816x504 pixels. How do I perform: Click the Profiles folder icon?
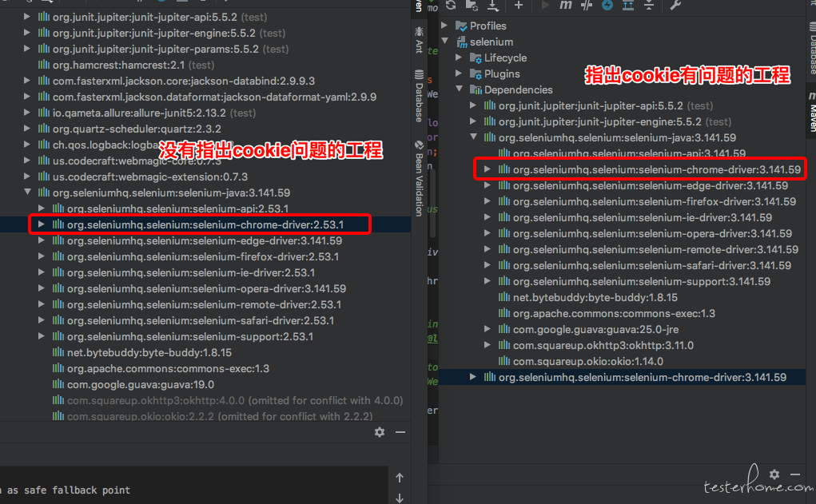(461, 26)
